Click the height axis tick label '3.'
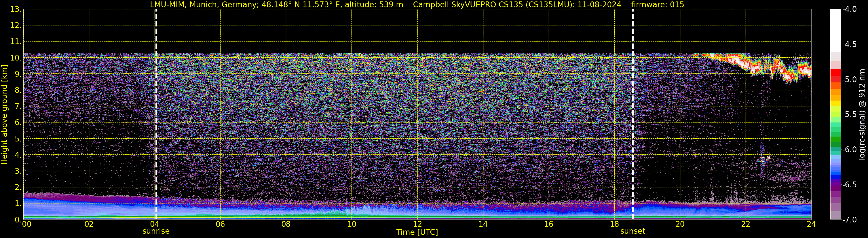 [18, 171]
